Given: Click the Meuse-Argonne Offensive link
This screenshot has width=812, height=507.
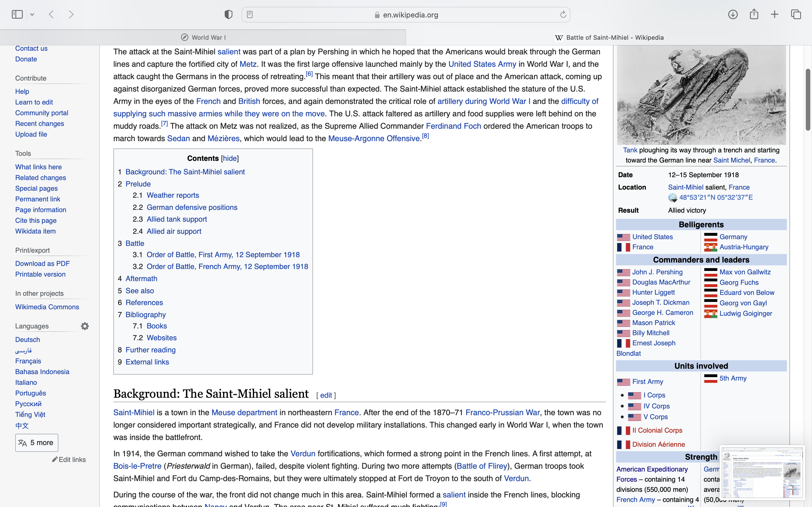Looking at the screenshot, I should 374,139.
